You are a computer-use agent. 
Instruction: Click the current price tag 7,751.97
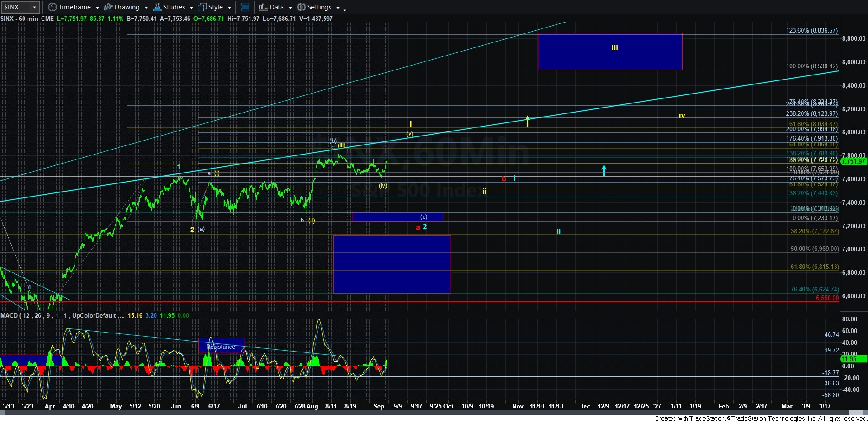(x=854, y=161)
